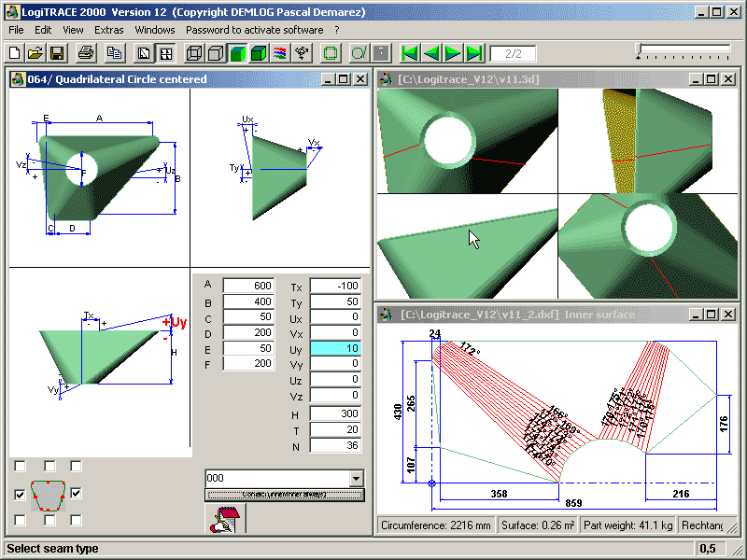Tick the top-right seam position checkbox
The width and height of the screenshot is (747, 560).
pos(76,466)
